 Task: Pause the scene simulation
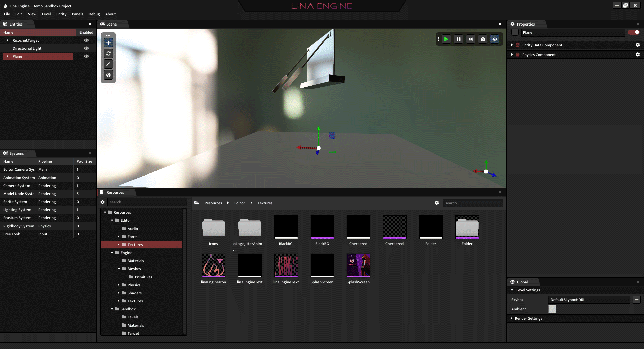pos(458,39)
